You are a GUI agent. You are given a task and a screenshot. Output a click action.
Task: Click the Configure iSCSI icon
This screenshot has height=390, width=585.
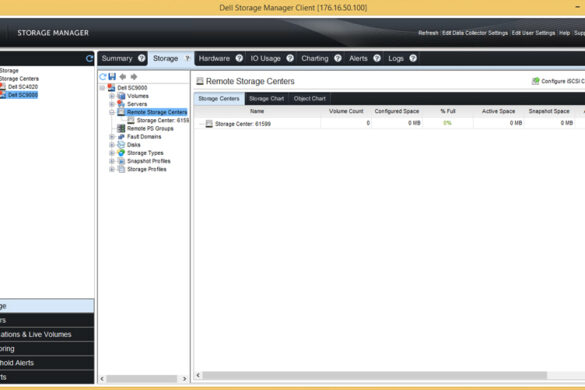535,81
